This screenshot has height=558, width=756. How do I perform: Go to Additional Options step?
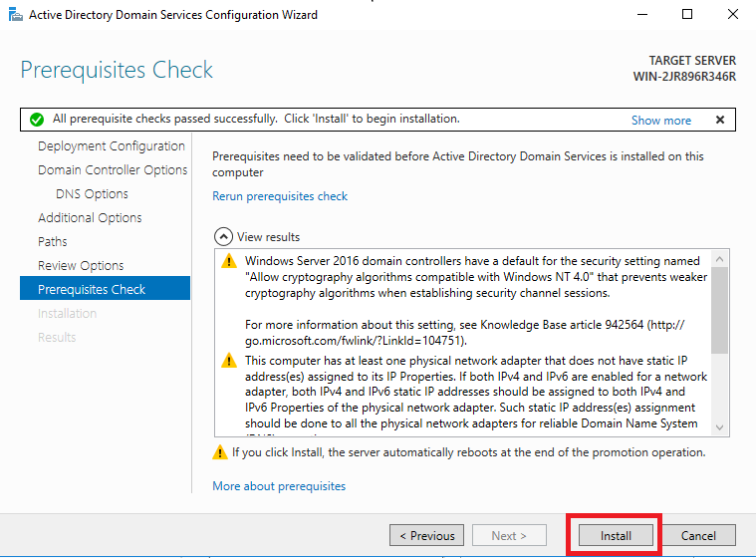(x=90, y=218)
